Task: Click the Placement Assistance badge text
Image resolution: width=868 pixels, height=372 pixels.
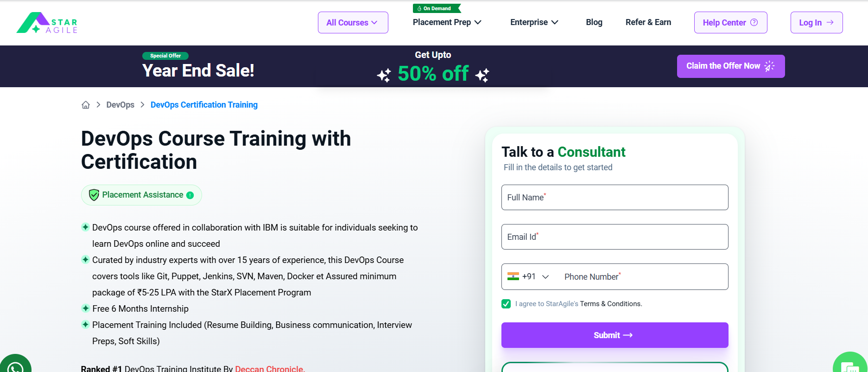Action: click(x=143, y=195)
